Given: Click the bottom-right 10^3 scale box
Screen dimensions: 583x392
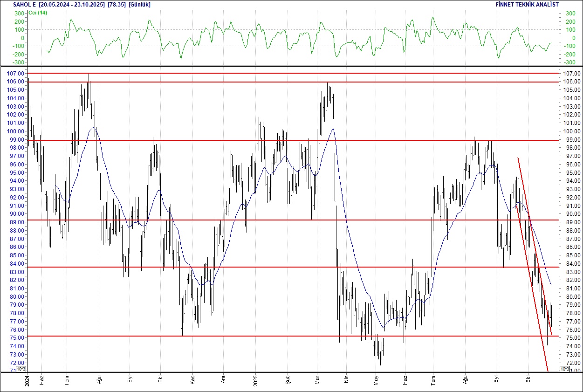Looking at the screenshot, I should [x=563, y=369].
